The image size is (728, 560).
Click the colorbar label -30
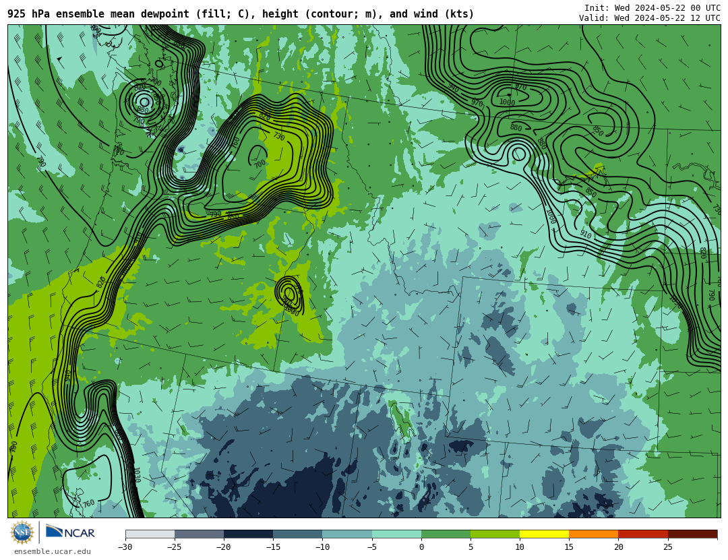point(125,547)
